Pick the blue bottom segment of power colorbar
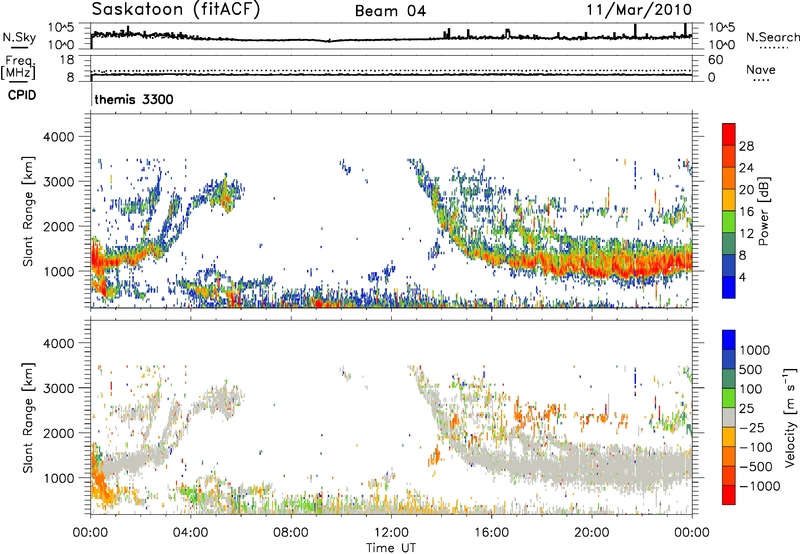Image resolution: width=800 pixels, height=554 pixels. click(x=729, y=288)
